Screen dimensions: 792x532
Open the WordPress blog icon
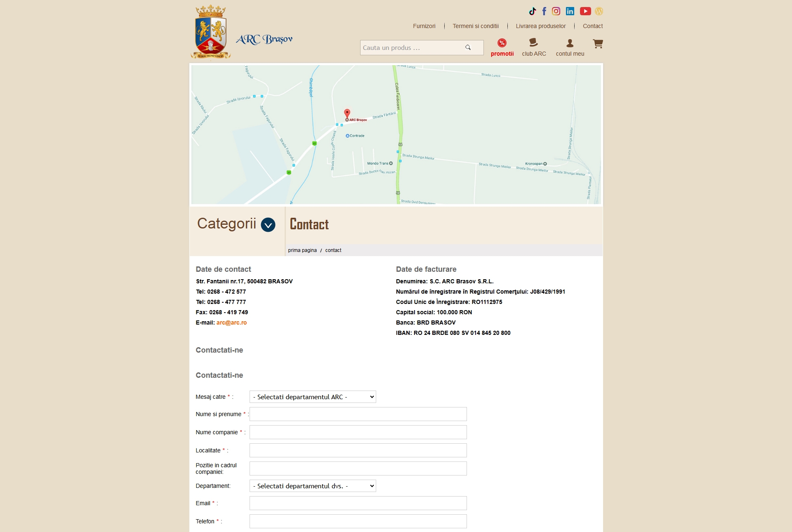point(599,11)
